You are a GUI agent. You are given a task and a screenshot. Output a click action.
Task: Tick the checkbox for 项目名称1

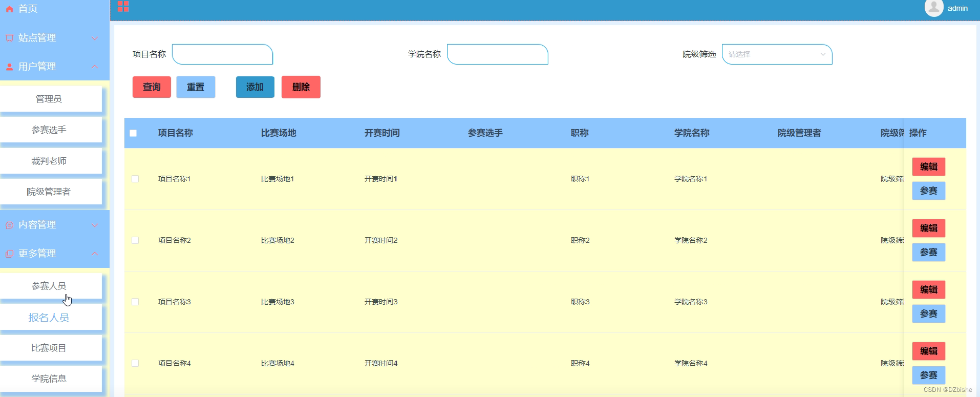point(135,179)
